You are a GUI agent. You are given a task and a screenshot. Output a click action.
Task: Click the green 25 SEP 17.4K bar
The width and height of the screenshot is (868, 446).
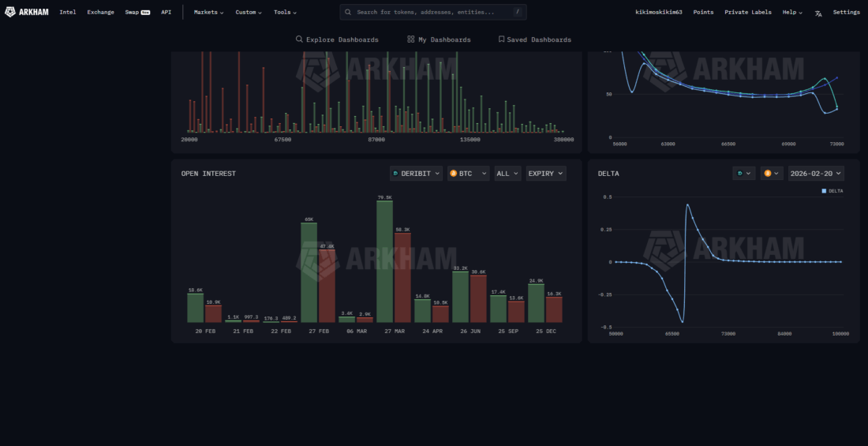coord(498,309)
